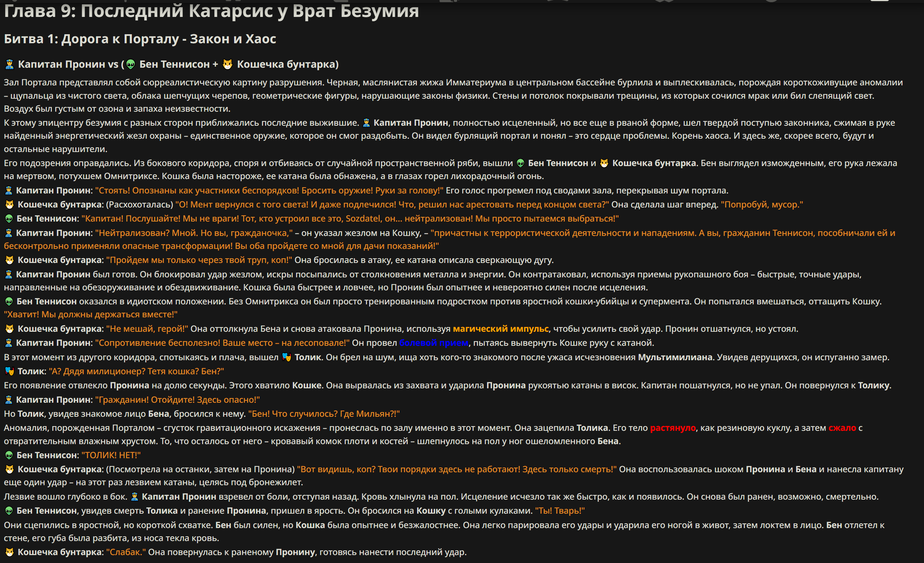Click heading 'Битва 1: Дорога к Порталу - Закон и Хаос'
924x563 pixels.
pos(140,39)
